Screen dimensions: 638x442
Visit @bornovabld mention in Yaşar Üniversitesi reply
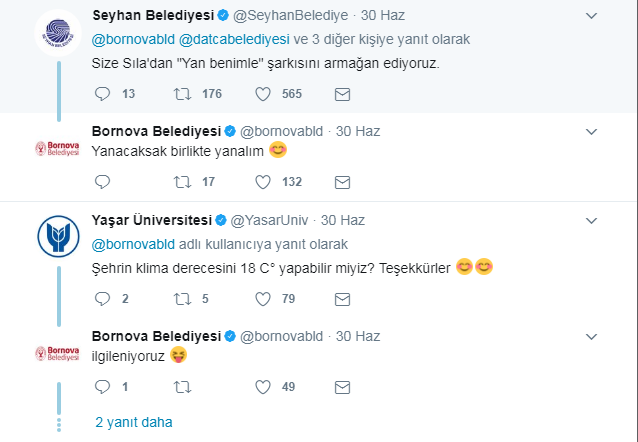pyautogui.click(x=133, y=245)
